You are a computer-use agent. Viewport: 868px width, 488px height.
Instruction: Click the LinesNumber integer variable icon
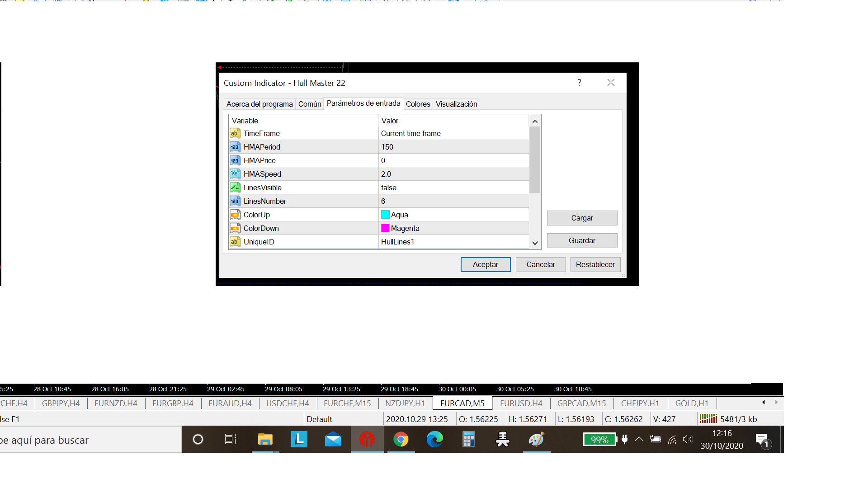[235, 201]
